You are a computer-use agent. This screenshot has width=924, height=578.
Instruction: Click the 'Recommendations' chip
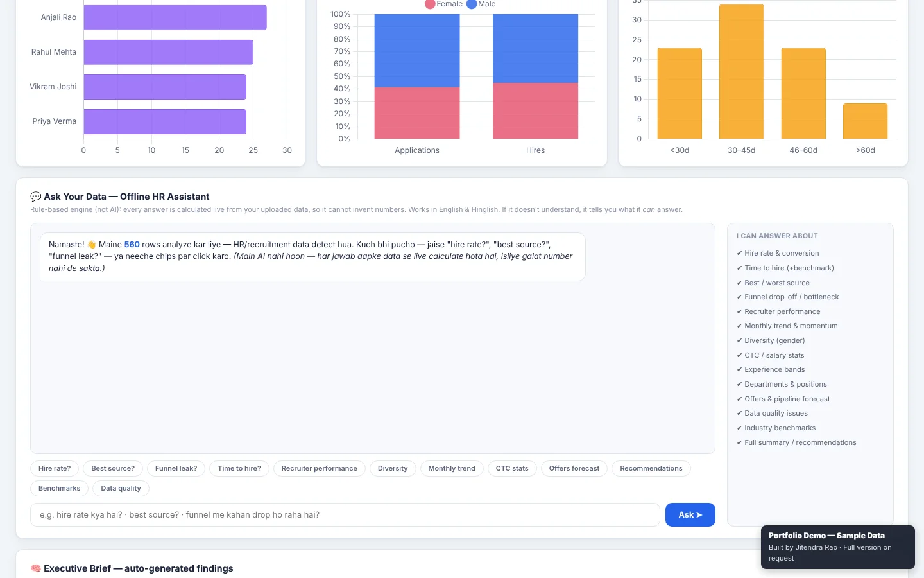651,468
